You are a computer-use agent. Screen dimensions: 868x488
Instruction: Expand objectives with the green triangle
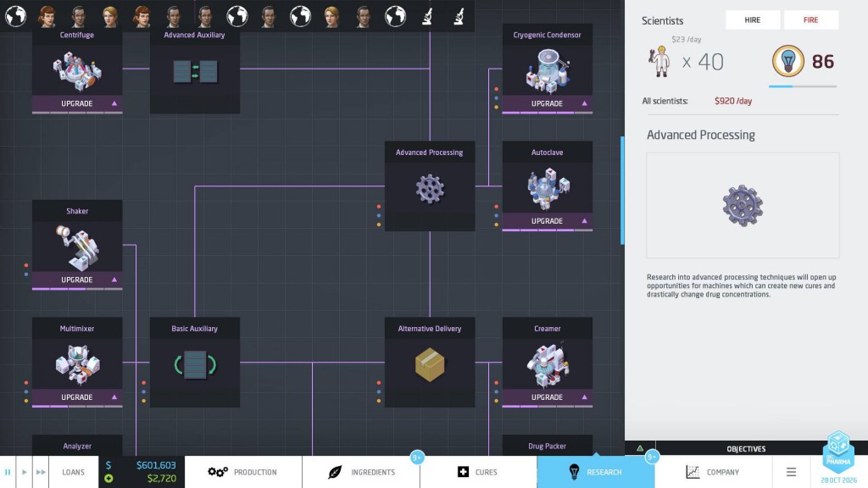coord(640,448)
